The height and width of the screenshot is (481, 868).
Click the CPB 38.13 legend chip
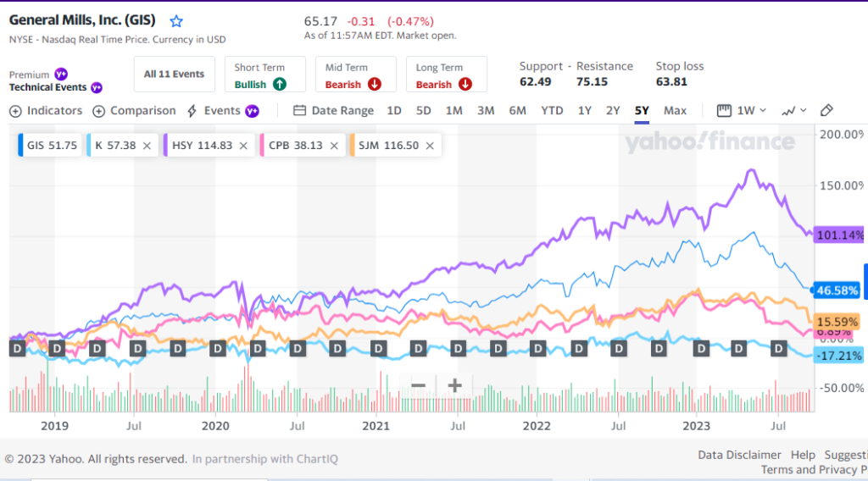coord(302,146)
